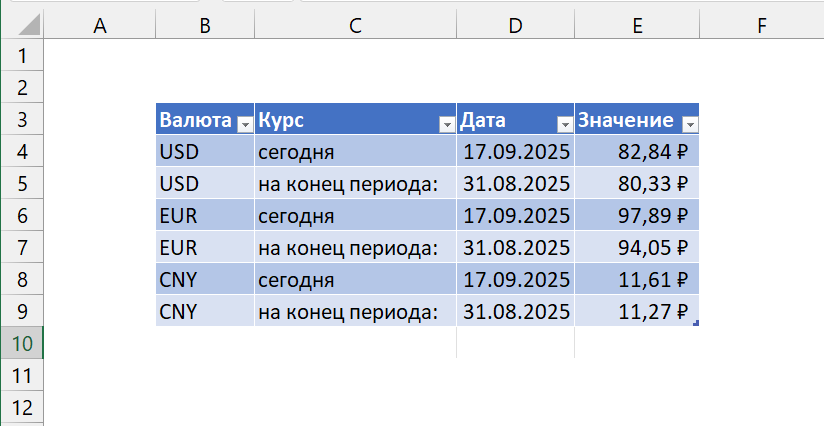Screen dimensions: 824x426
Task: Select row 8 header
Action: 22,279
